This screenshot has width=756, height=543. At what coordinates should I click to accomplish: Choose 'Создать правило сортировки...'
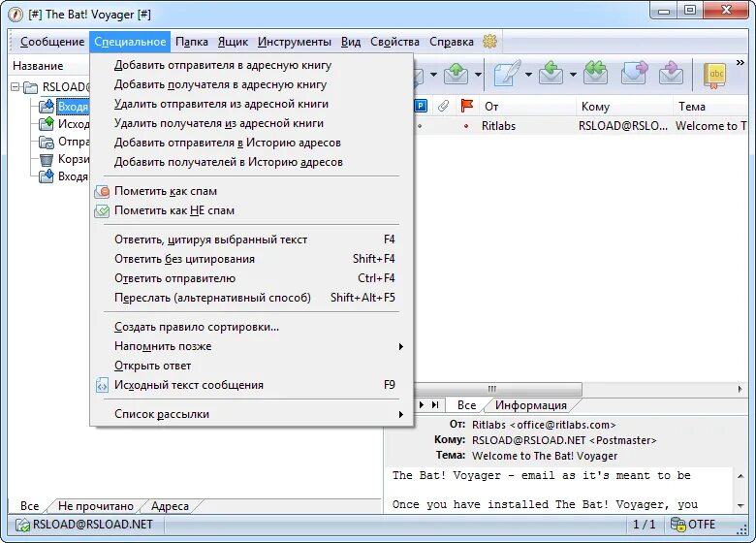point(252,327)
